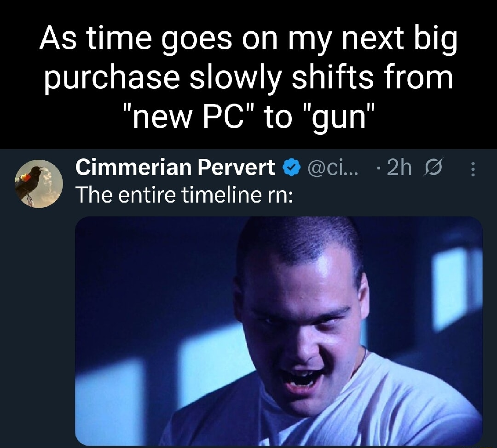Open the three-dot more options menu
This screenshot has height=448, width=497.
473,169
